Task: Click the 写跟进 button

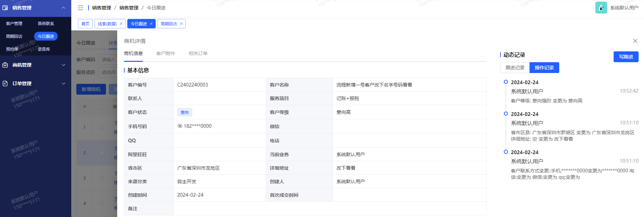Action: pyautogui.click(x=626, y=57)
